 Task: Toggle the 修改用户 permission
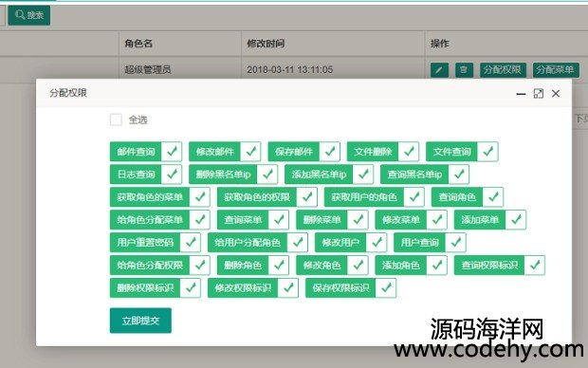pyautogui.click(x=351, y=243)
